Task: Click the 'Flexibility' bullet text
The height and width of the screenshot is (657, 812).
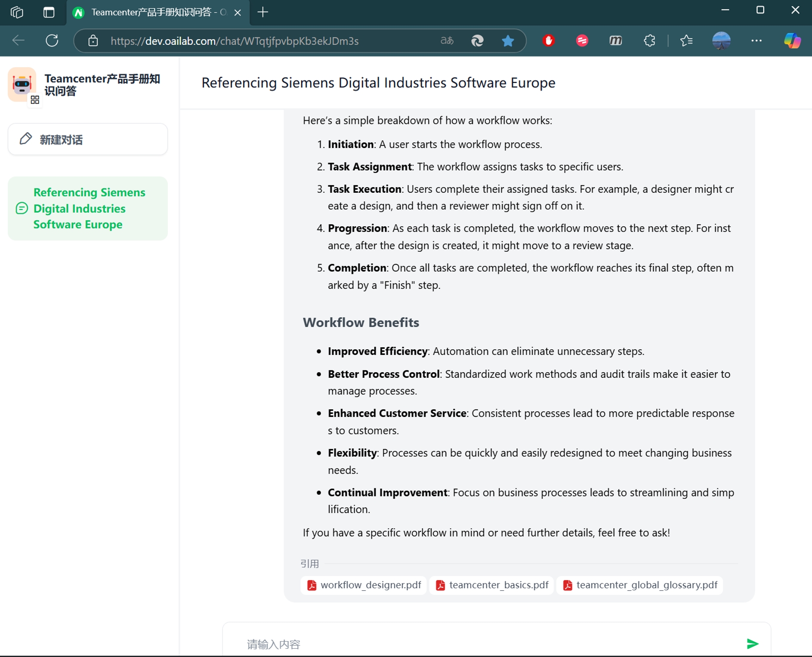Action: tap(530, 461)
